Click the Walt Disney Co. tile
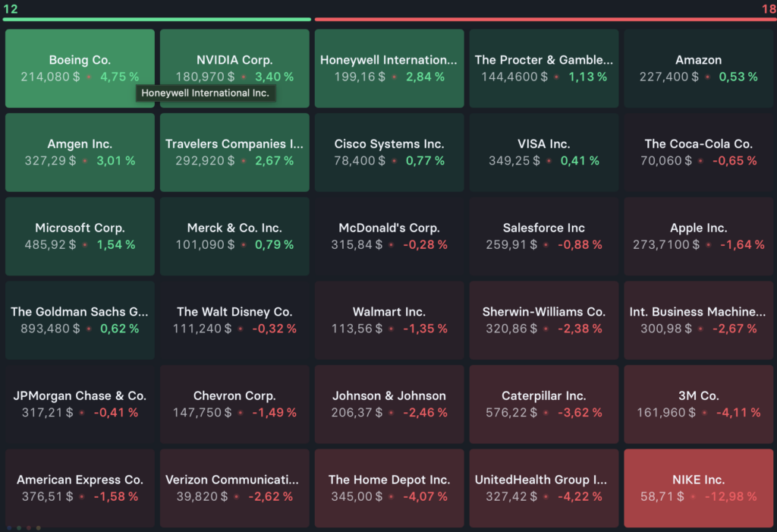777x532 pixels. (x=234, y=320)
